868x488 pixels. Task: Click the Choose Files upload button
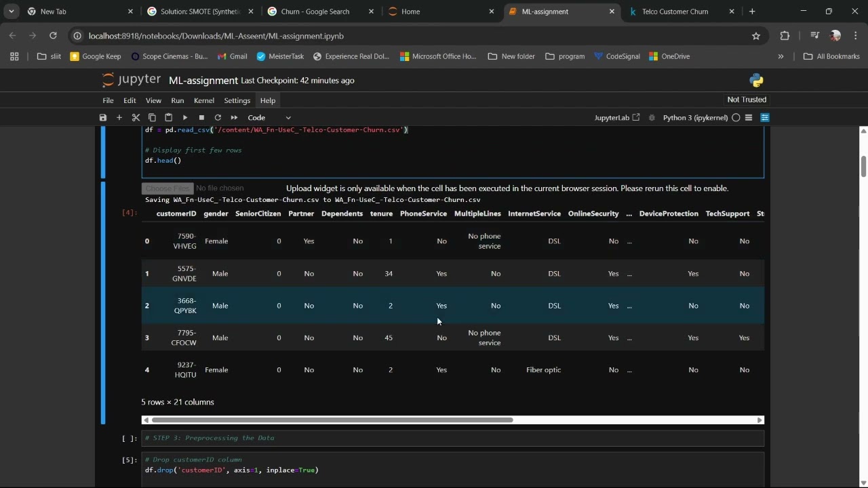coord(167,188)
